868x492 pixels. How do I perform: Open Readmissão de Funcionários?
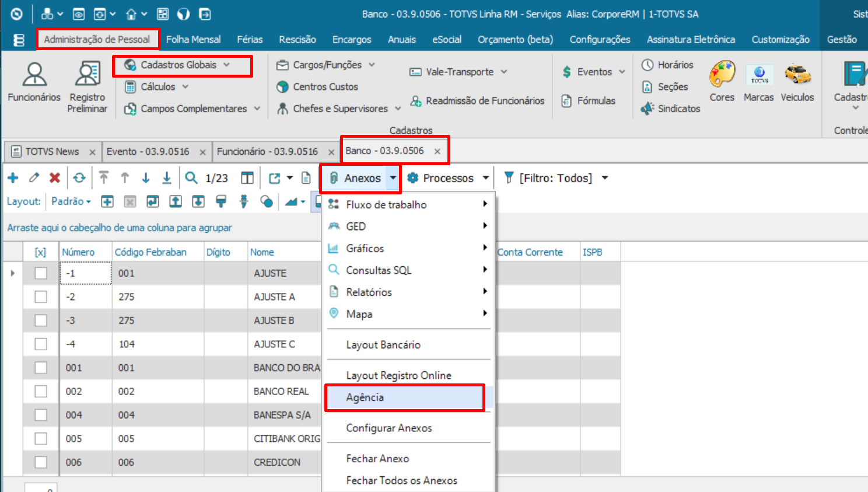point(477,101)
